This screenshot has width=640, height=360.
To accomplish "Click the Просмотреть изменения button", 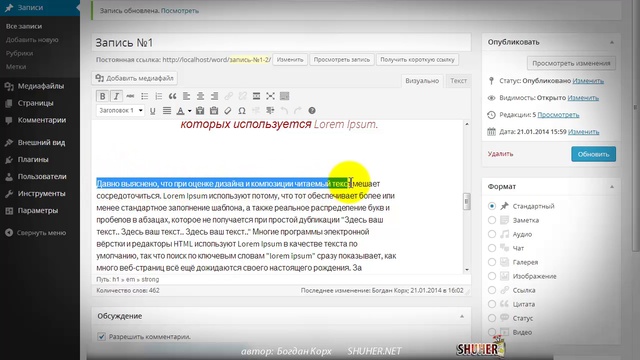I will pos(571,63).
